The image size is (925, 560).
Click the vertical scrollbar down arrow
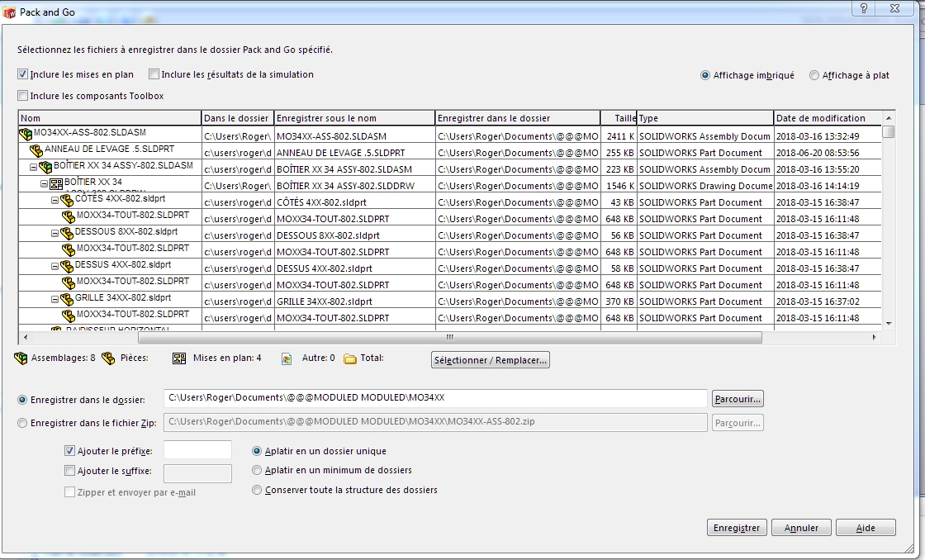[x=889, y=324]
